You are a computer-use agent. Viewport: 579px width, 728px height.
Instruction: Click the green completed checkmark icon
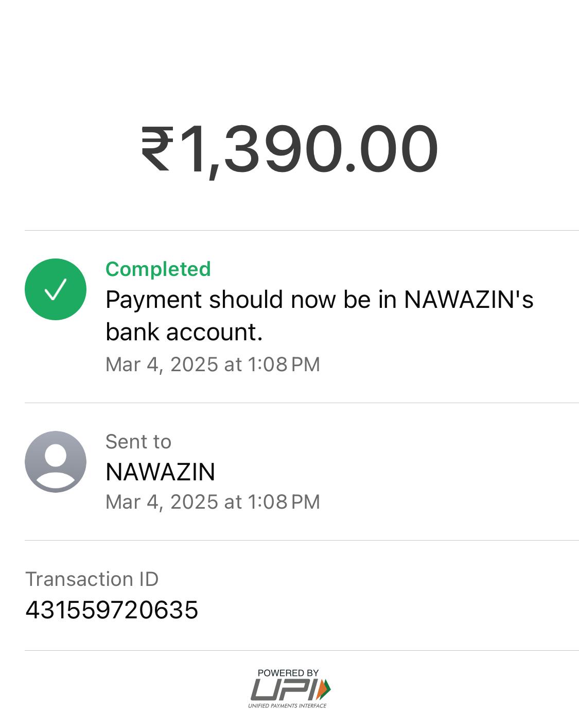click(56, 289)
